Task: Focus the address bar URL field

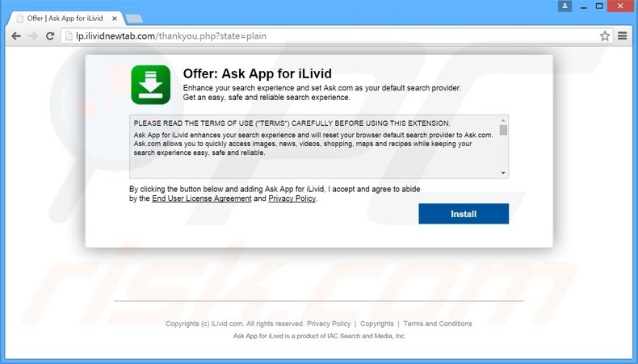Action: [x=336, y=36]
